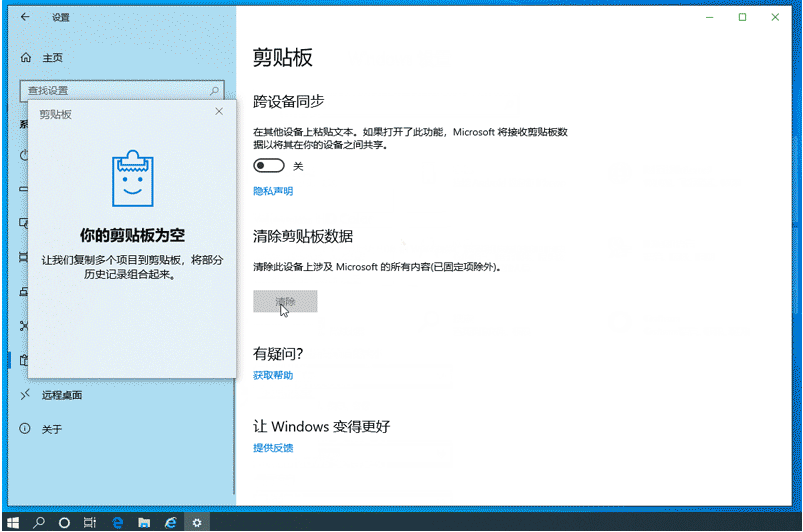This screenshot has width=803, height=532.
Task: Click the Settings gear on the taskbar
Action: point(197,522)
